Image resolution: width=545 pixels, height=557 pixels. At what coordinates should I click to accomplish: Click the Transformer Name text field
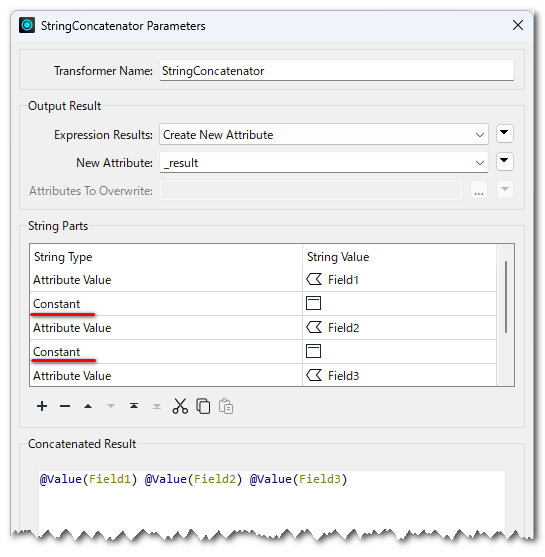(336, 71)
